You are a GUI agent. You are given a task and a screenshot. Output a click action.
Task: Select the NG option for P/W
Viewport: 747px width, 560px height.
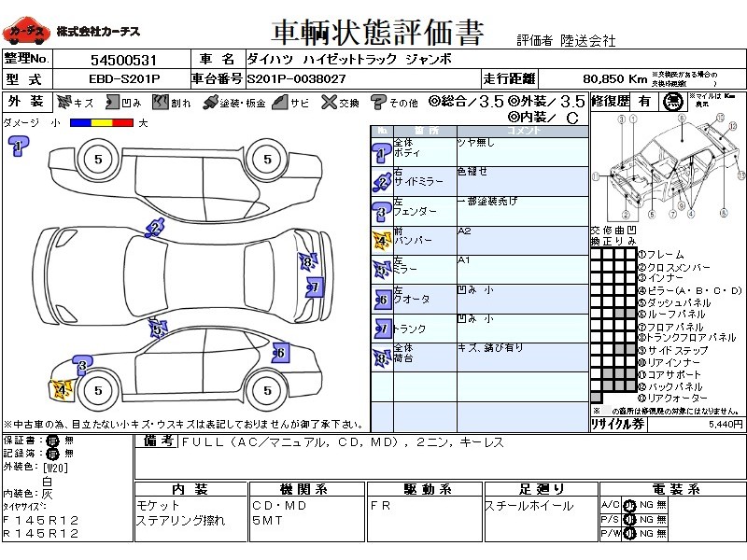coord(646,533)
